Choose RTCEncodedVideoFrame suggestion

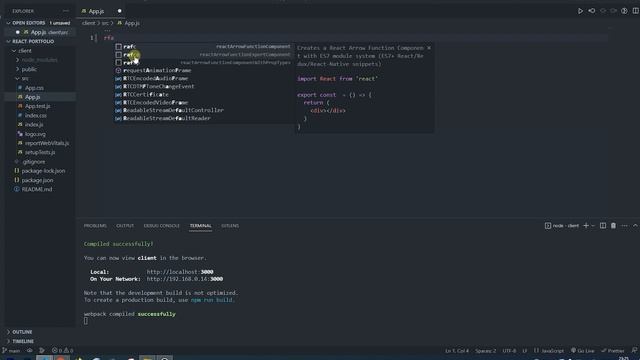203,102
